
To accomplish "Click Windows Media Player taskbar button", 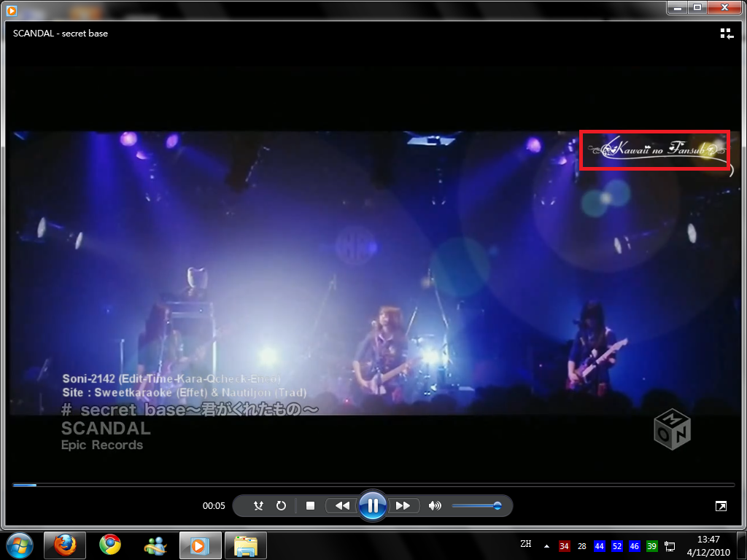I will (200, 545).
